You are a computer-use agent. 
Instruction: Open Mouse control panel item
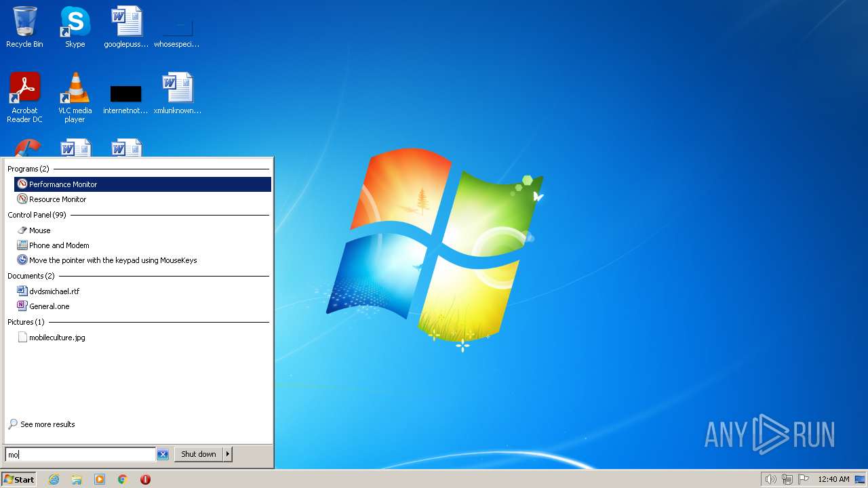point(142,230)
